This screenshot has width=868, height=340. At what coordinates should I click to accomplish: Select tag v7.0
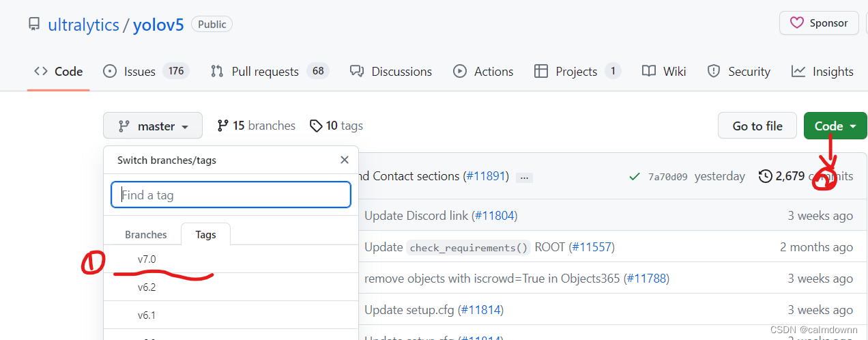[x=231, y=259]
